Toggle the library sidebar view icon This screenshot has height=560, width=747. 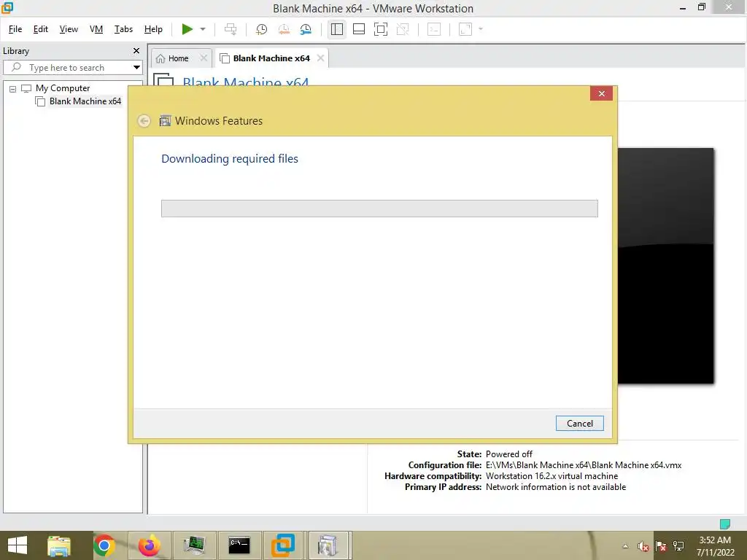click(x=337, y=29)
